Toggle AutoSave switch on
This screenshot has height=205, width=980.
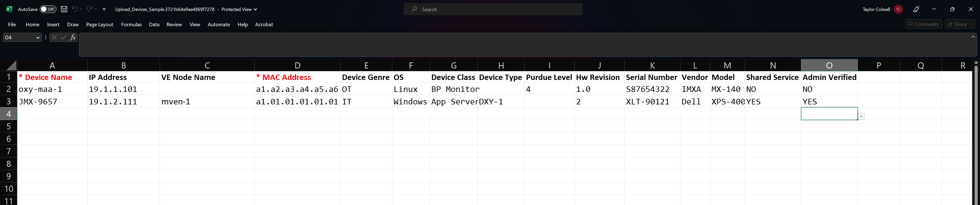[x=48, y=9]
